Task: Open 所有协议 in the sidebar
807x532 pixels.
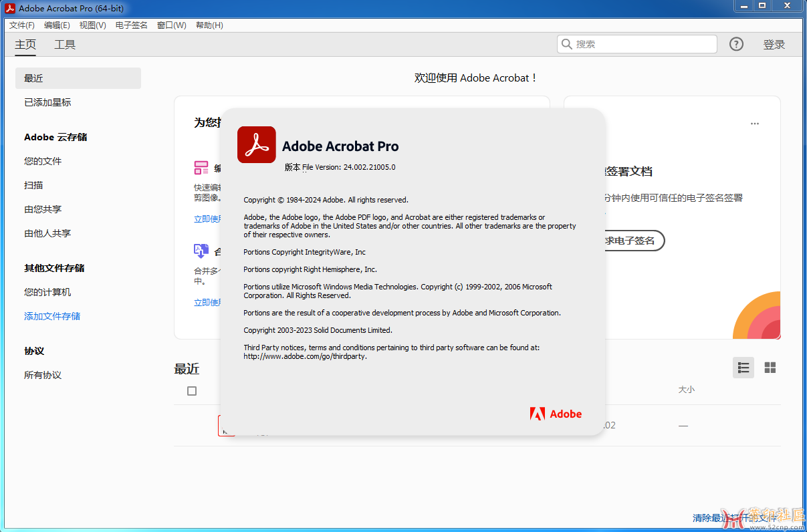Action: pos(43,375)
